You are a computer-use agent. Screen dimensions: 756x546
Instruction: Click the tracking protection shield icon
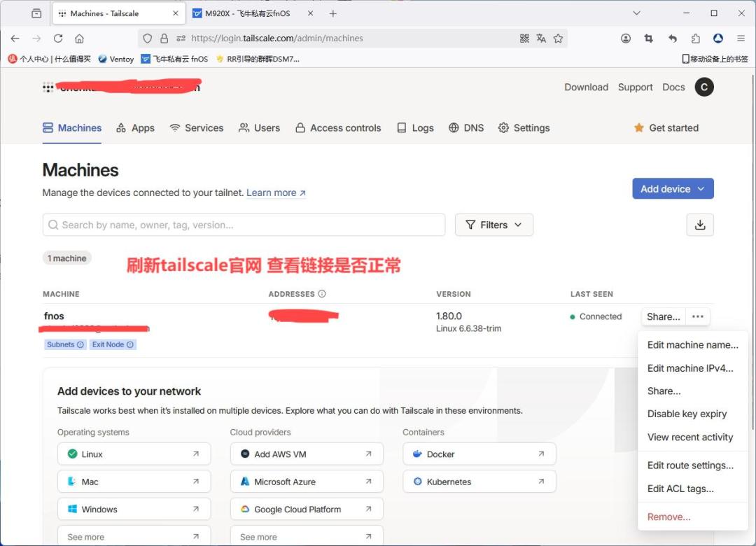148,38
